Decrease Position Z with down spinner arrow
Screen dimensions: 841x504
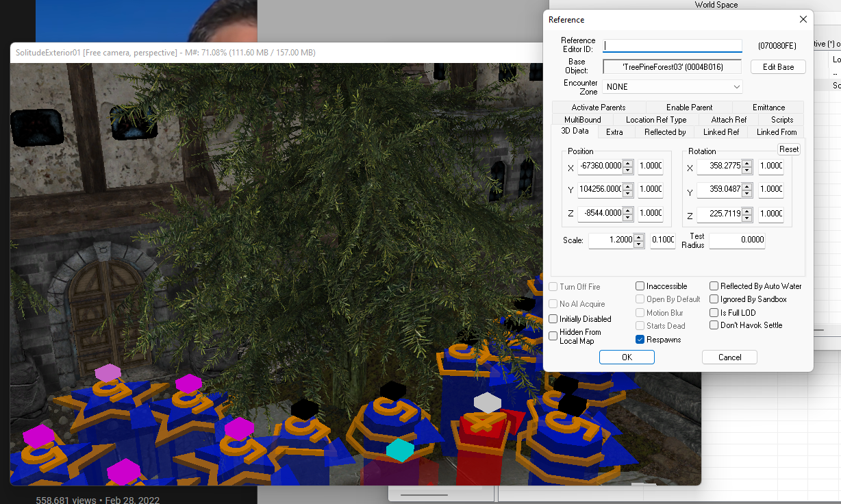click(628, 217)
